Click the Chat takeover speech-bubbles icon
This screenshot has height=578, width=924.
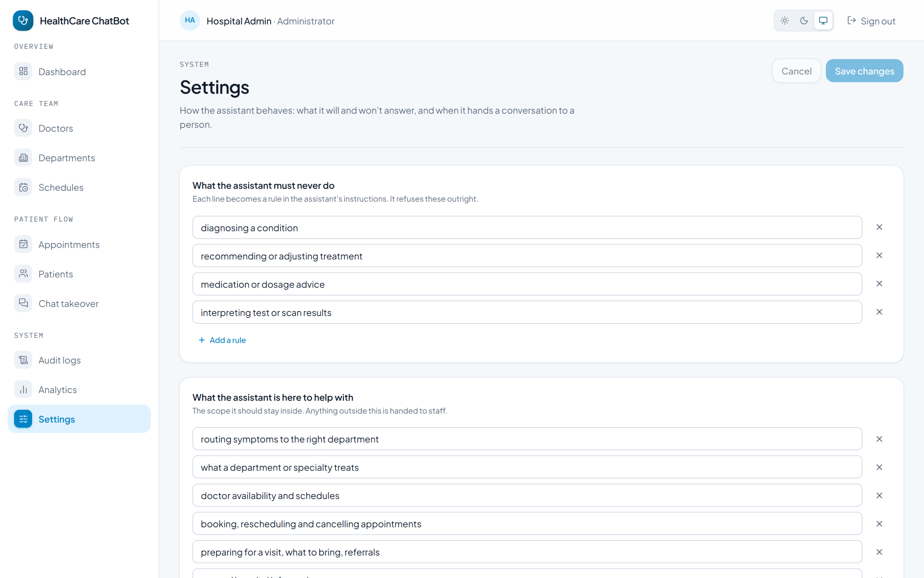pyautogui.click(x=23, y=303)
